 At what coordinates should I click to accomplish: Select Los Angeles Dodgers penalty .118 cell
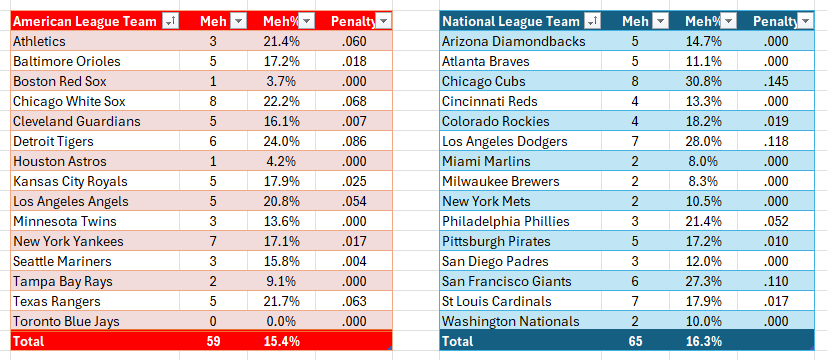(x=775, y=141)
